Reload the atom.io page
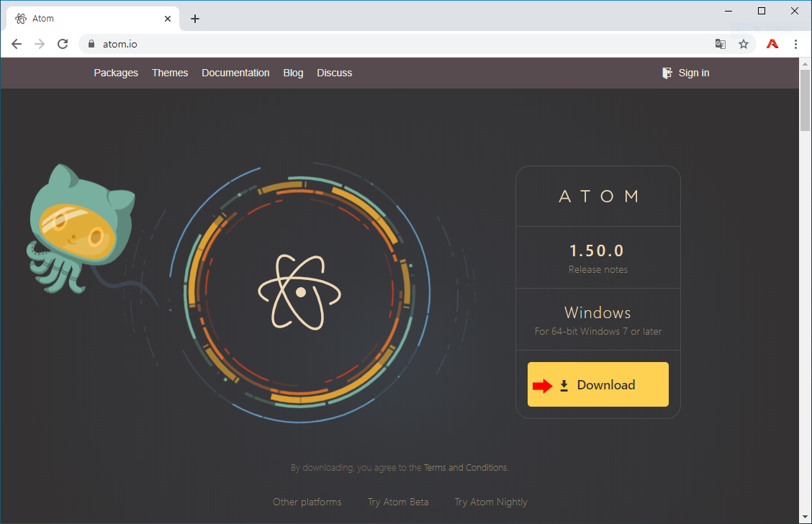812x524 pixels. coord(63,44)
